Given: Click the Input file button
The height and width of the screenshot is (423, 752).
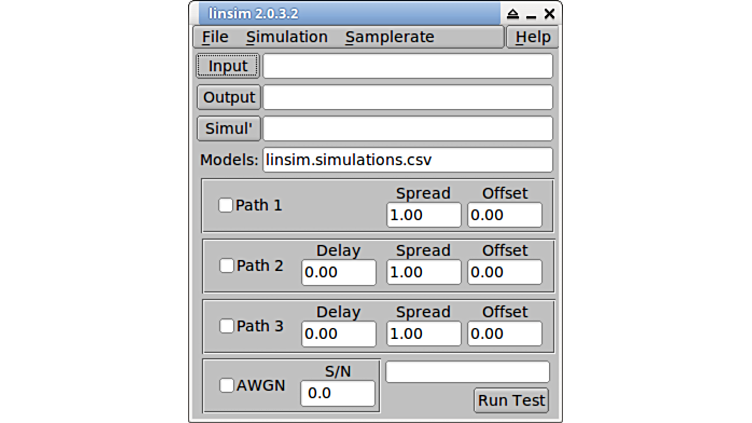Looking at the screenshot, I should click(228, 66).
